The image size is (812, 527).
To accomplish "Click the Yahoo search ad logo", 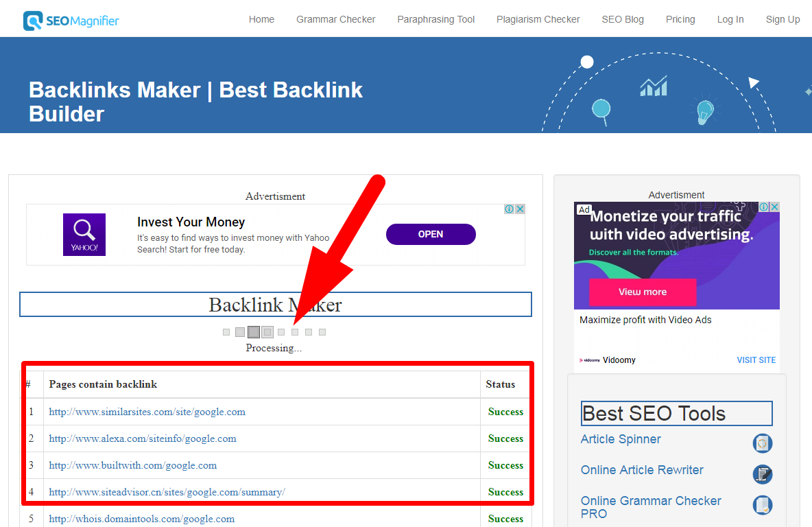I will tap(84, 235).
